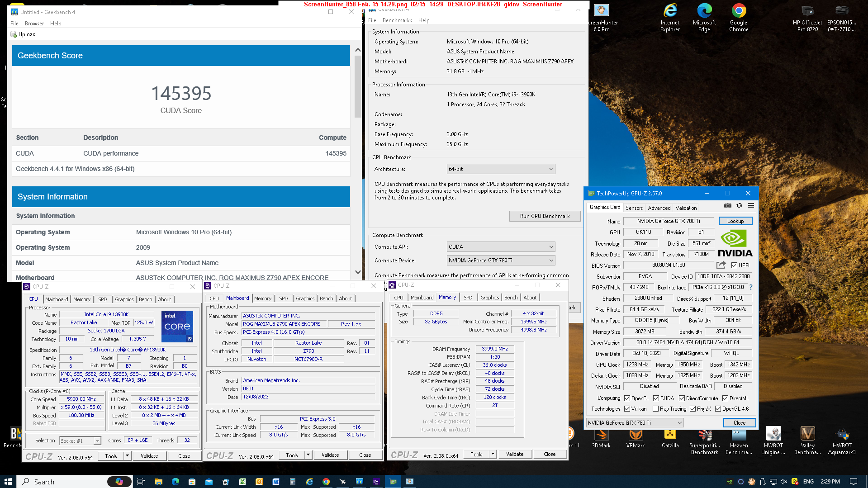The image size is (868, 488).
Task: Toggle DirectCompute checkbox in GPU-Z
Action: [x=682, y=398]
